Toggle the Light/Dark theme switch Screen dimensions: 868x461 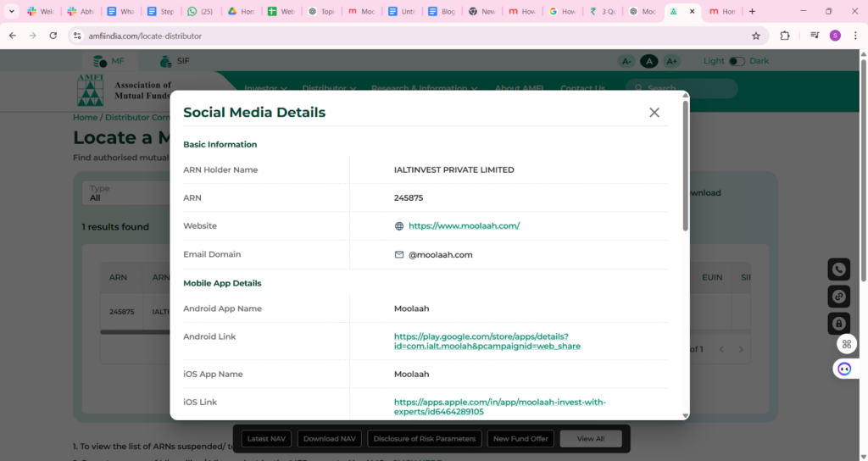(737, 61)
